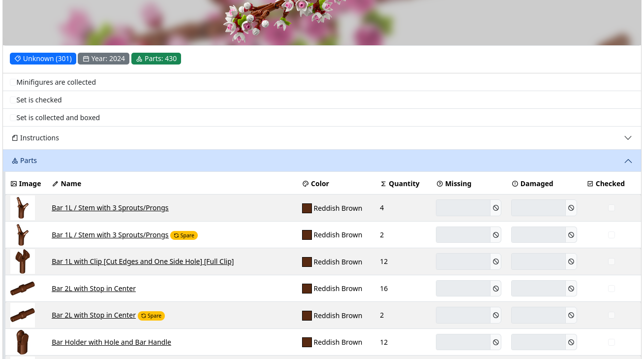Sort table by Quantity column header

[x=403, y=184]
